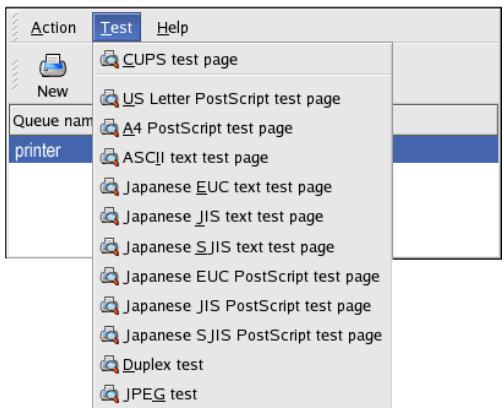The image size is (504, 409).
Task: Choose Japanese JIS PostScript test page
Action: (242, 306)
